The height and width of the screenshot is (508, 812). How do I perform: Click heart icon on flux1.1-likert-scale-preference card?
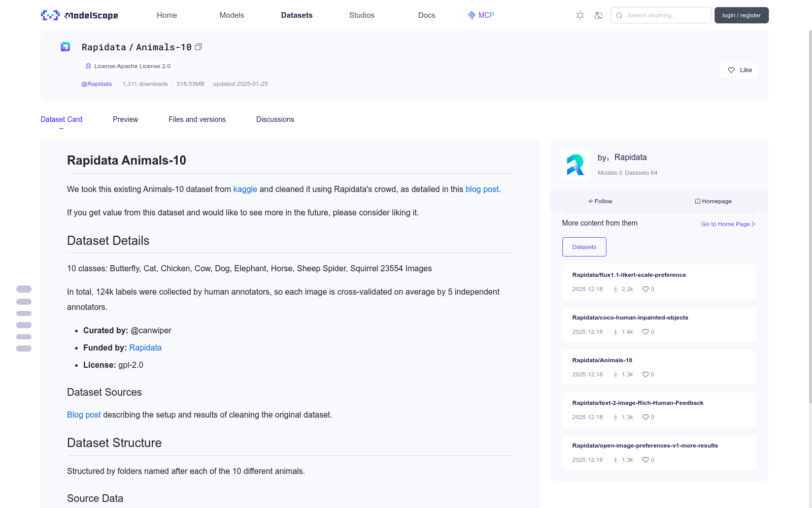click(646, 289)
